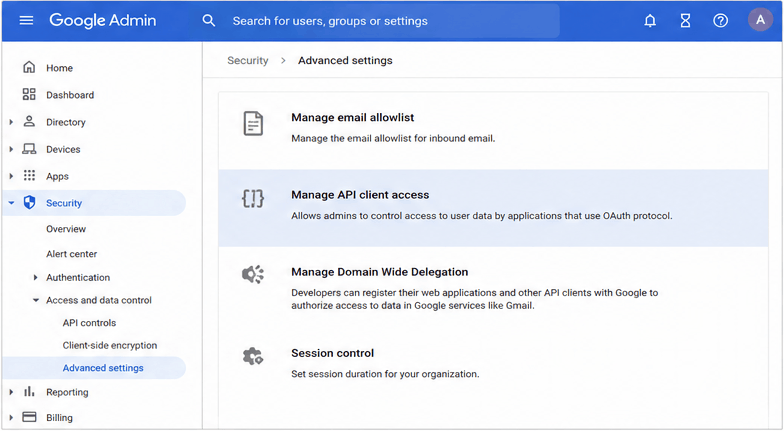
Task: Click 'Set session duration for your organization.' text
Action: click(385, 374)
